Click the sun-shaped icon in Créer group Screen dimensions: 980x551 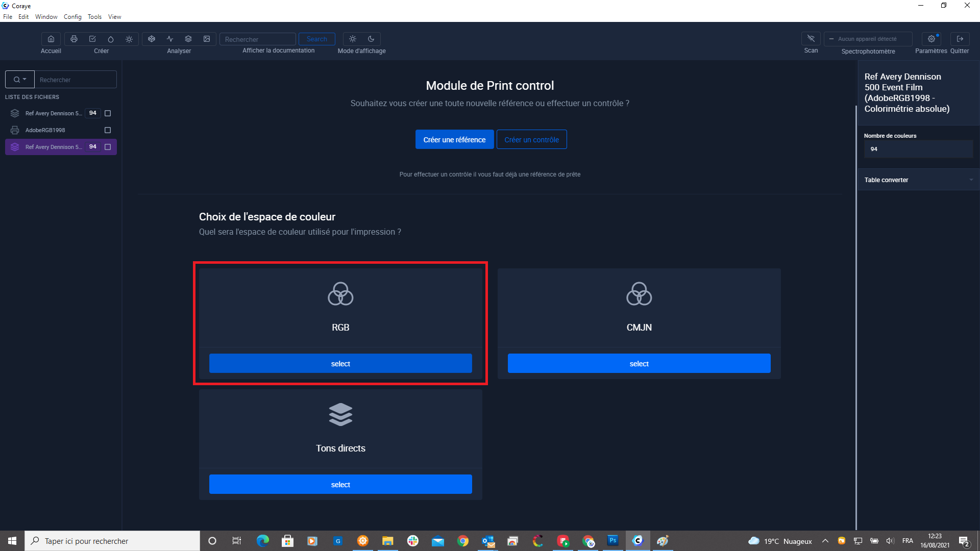point(129,39)
